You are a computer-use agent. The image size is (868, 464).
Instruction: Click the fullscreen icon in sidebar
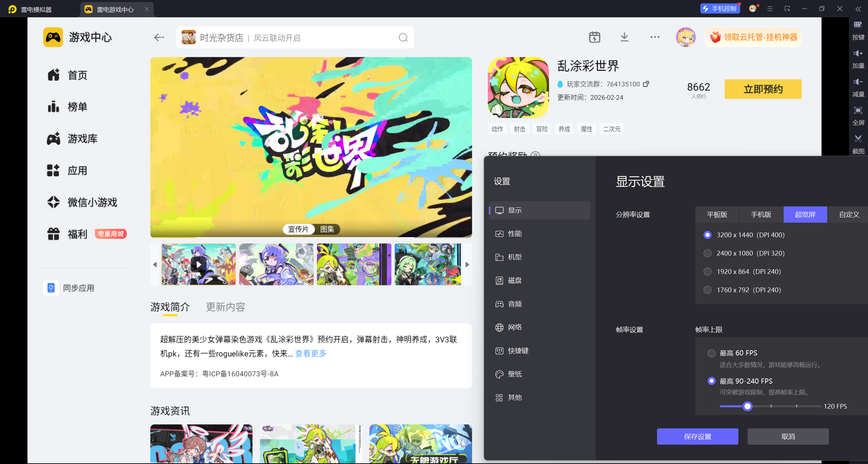point(858,110)
